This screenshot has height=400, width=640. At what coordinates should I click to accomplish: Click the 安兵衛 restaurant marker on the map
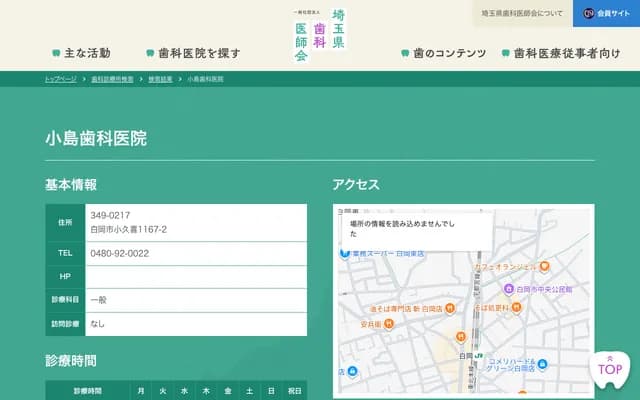pos(389,324)
